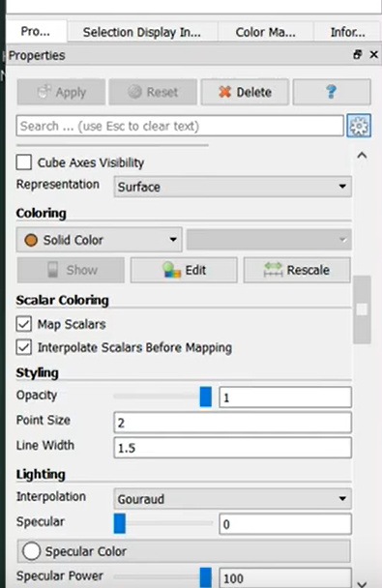Open the Selection Display Inspector tab
The height and width of the screenshot is (588, 382).
coord(142,32)
